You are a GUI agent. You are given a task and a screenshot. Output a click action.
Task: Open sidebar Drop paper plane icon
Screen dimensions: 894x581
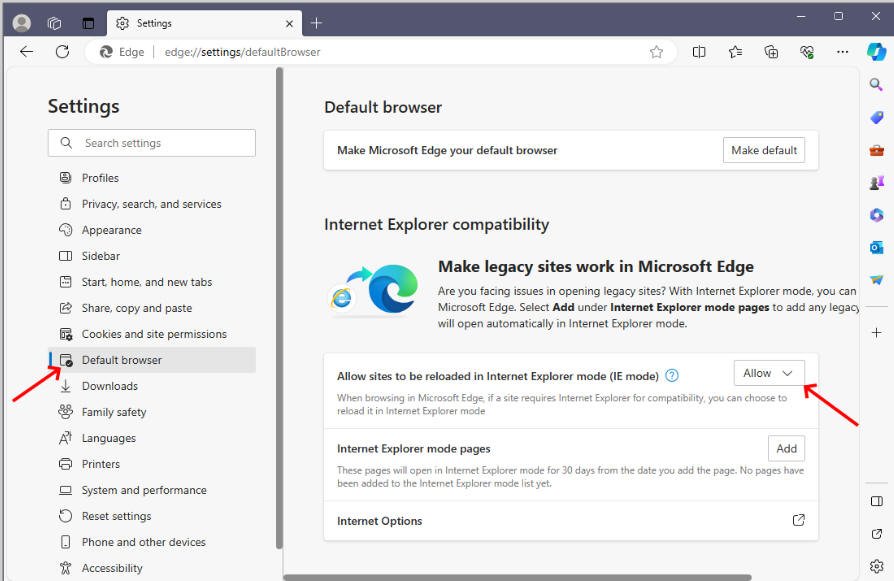pyautogui.click(x=876, y=280)
